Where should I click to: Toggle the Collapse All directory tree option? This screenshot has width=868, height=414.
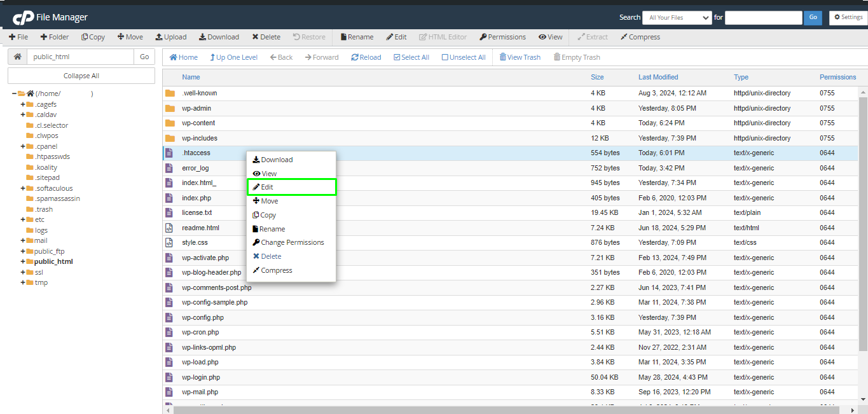click(81, 75)
